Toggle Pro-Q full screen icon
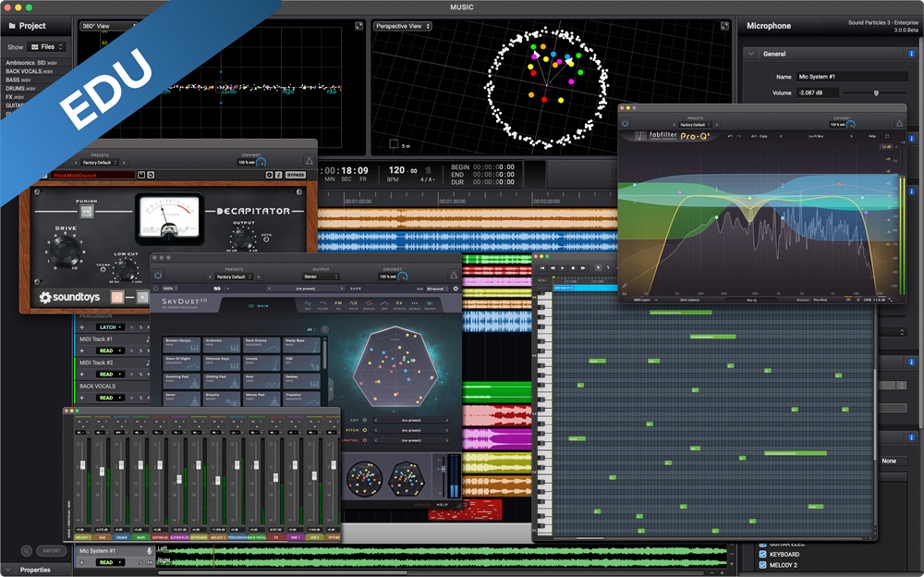The width and height of the screenshot is (924, 577). tap(887, 136)
